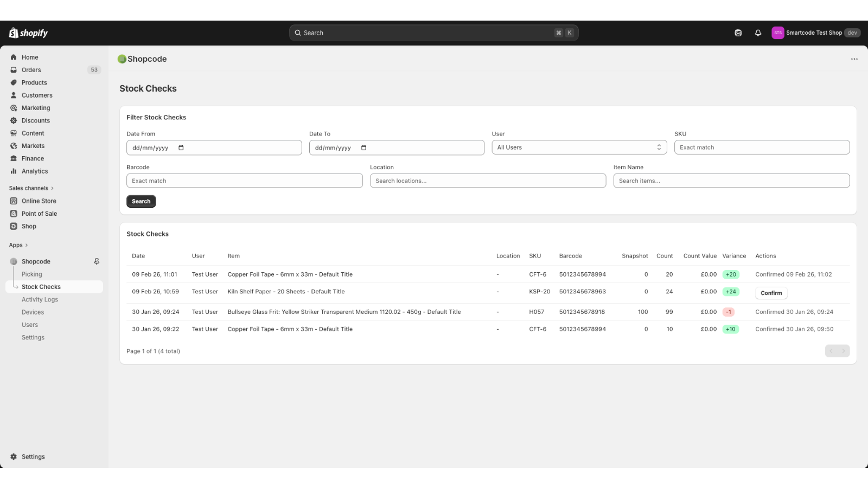Open Date To calendar picker icon
The height and width of the screenshot is (488, 868).
(363, 147)
